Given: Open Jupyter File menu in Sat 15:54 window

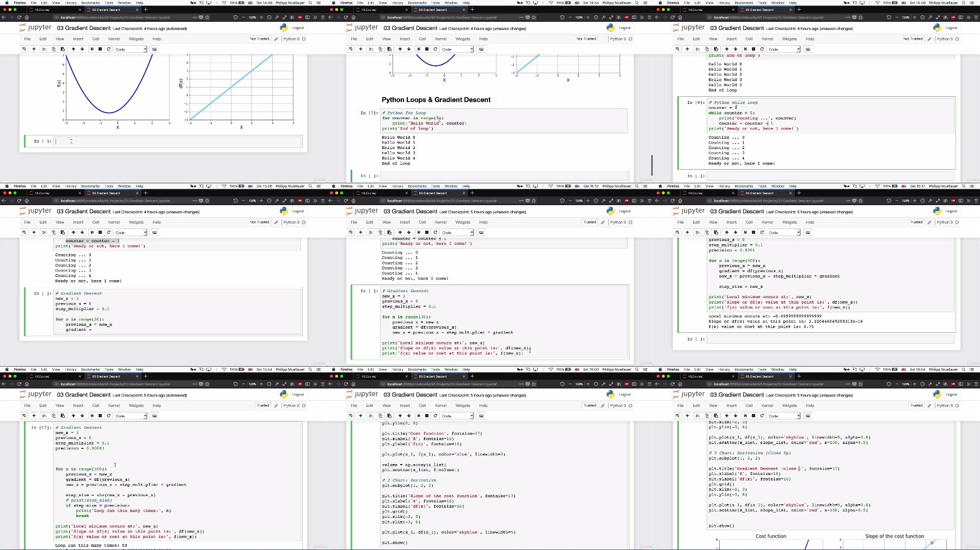Looking at the screenshot, I should pos(27,405).
